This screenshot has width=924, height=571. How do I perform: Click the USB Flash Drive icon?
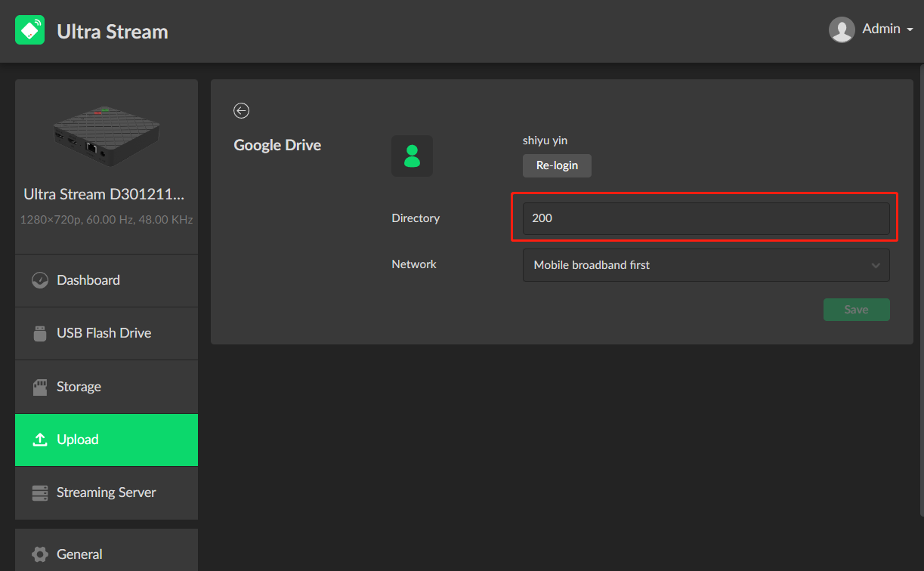[40, 333]
